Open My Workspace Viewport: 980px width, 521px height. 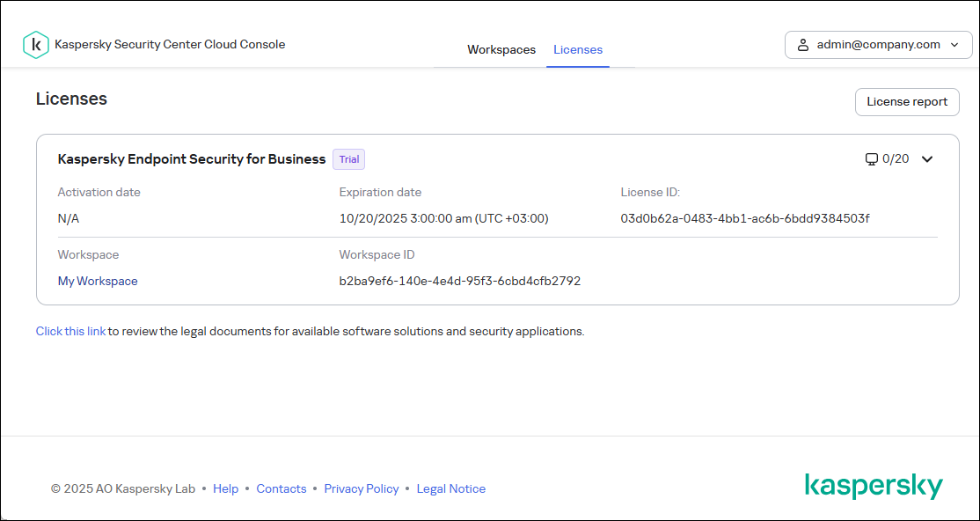[x=97, y=281]
